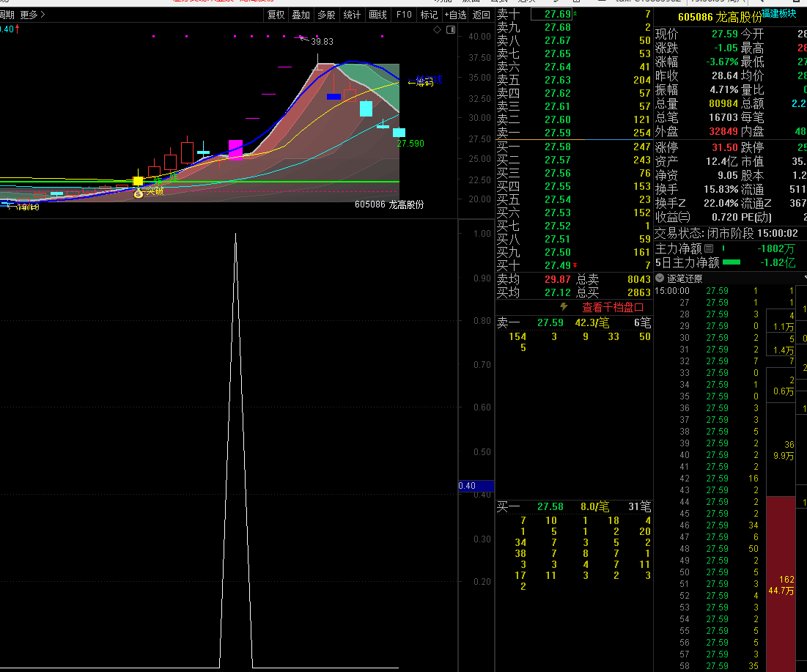The image size is (807, 672).
Task: Expand the 逐笔还原 circular dropdown arrow
Action: (660, 278)
